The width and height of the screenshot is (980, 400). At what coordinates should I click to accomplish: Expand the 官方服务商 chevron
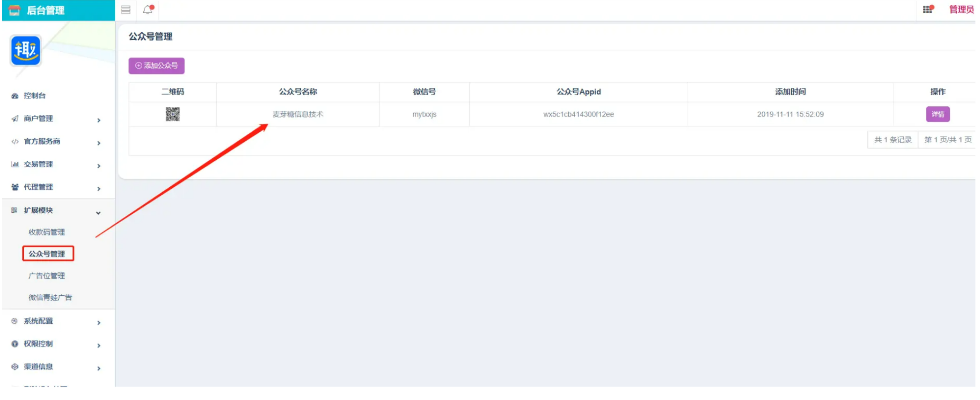coord(99,143)
